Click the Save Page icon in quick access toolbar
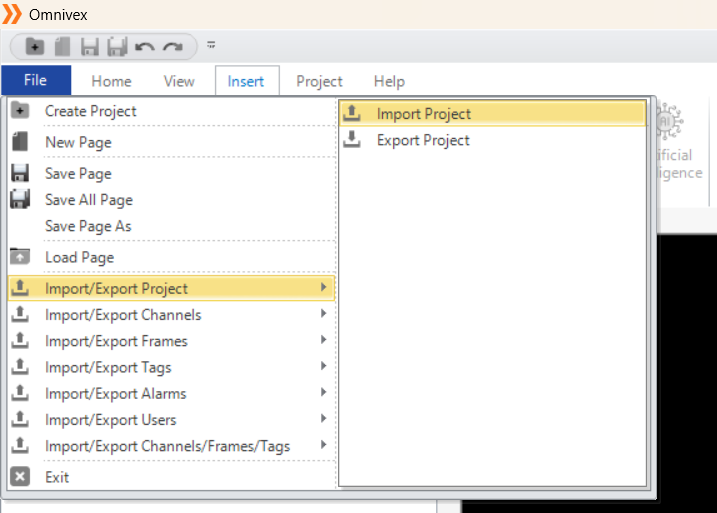The width and height of the screenshot is (717, 513). point(90,47)
